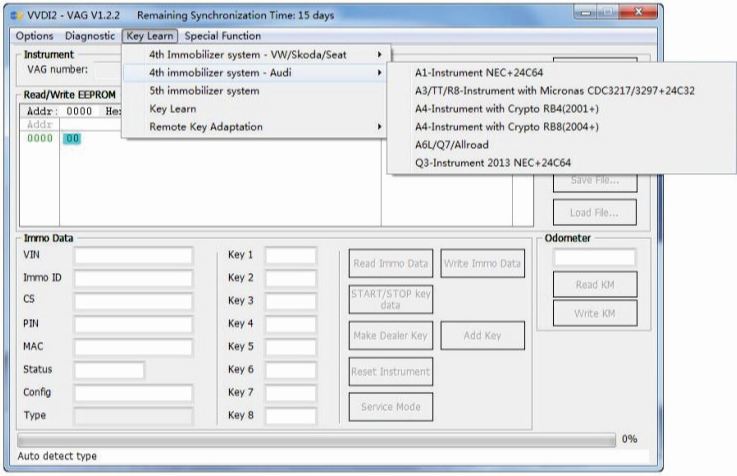The height and width of the screenshot is (476, 737).
Task: Click the VVDI2 title bar app icon
Action: click(17, 16)
